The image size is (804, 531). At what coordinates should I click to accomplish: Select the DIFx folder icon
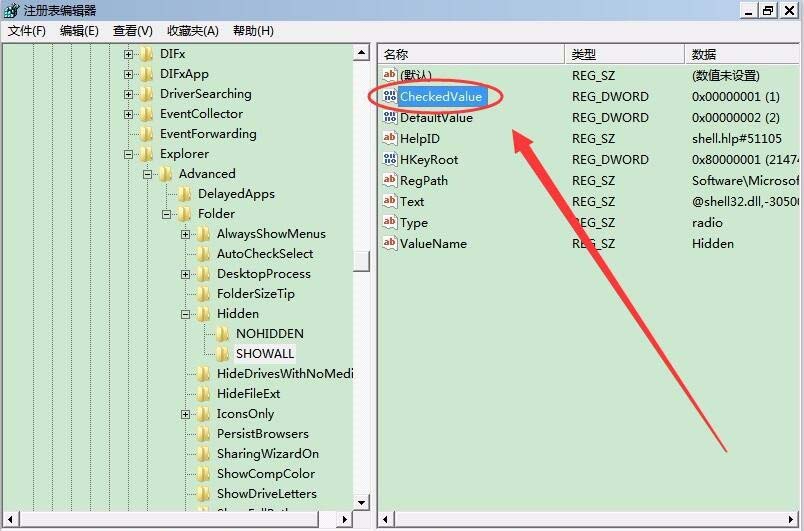[147, 54]
